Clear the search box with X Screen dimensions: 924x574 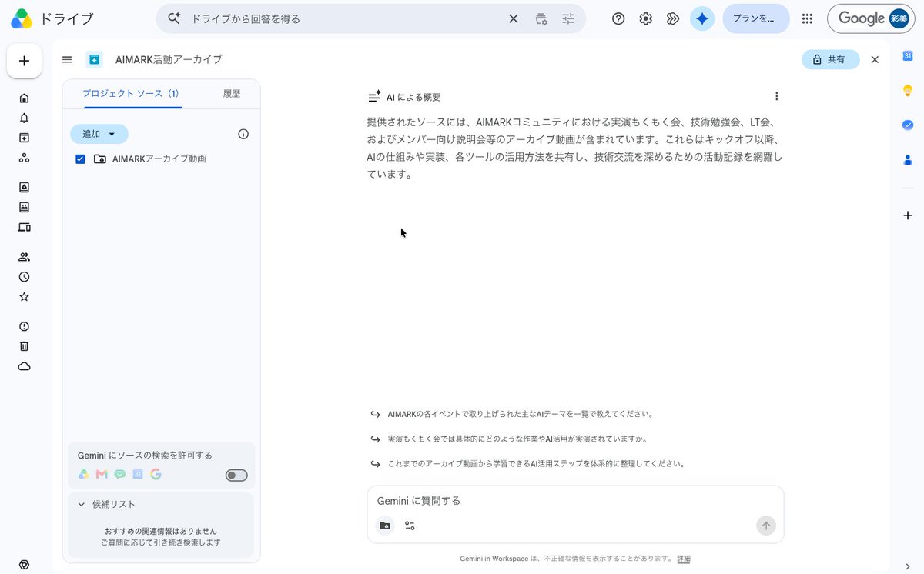514,18
